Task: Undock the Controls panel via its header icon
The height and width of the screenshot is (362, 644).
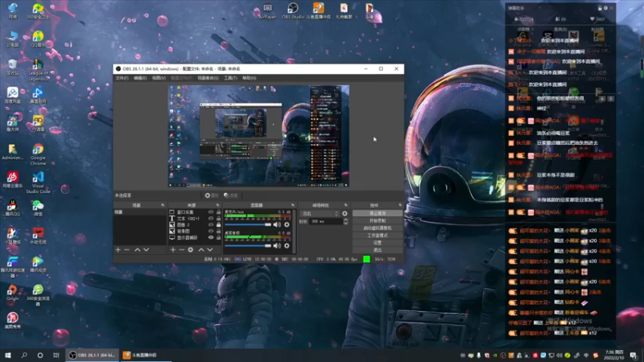Action: (400, 205)
